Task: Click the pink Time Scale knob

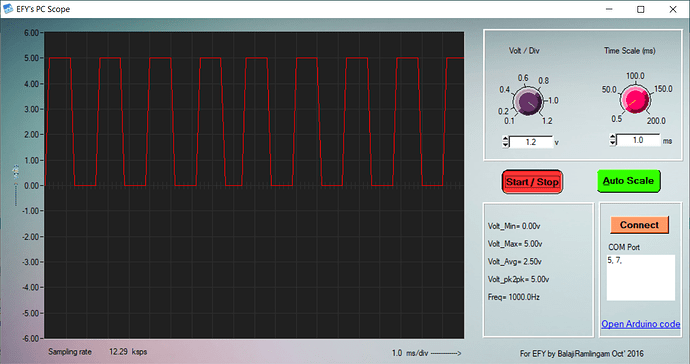Action: pyautogui.click(x=635, y=100)
